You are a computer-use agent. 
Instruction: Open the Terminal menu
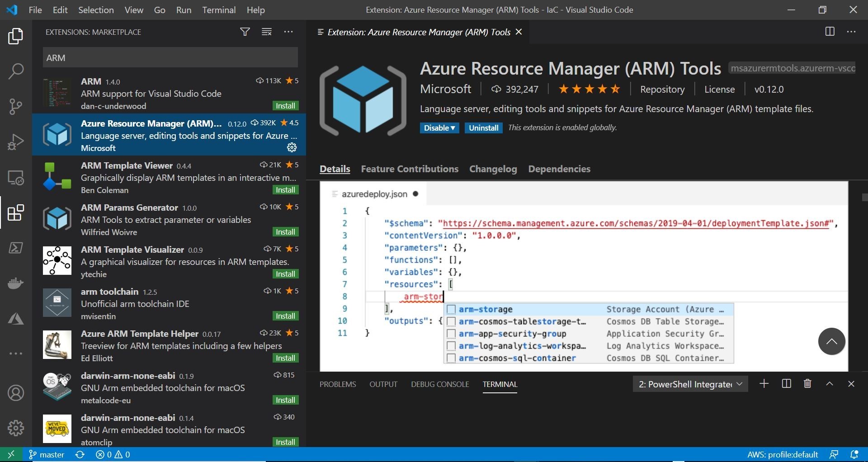pyautogui.click(x=219, y=10)
